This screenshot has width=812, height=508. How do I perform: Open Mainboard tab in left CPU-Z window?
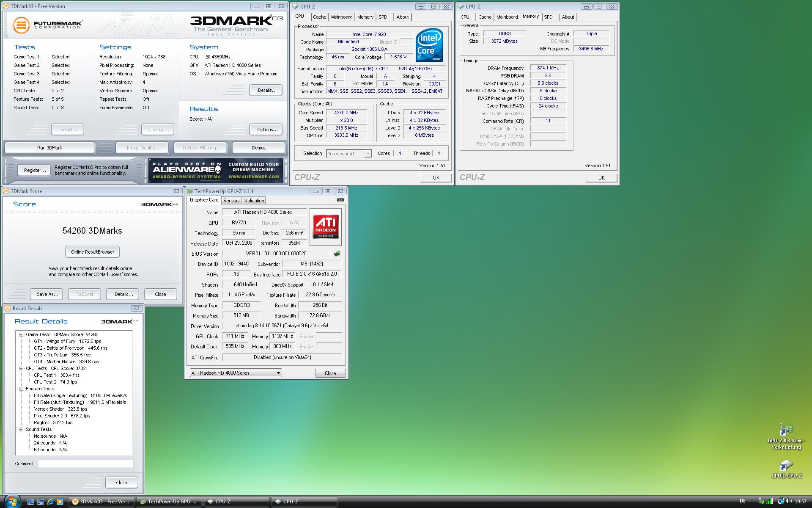tap(342, 17)
